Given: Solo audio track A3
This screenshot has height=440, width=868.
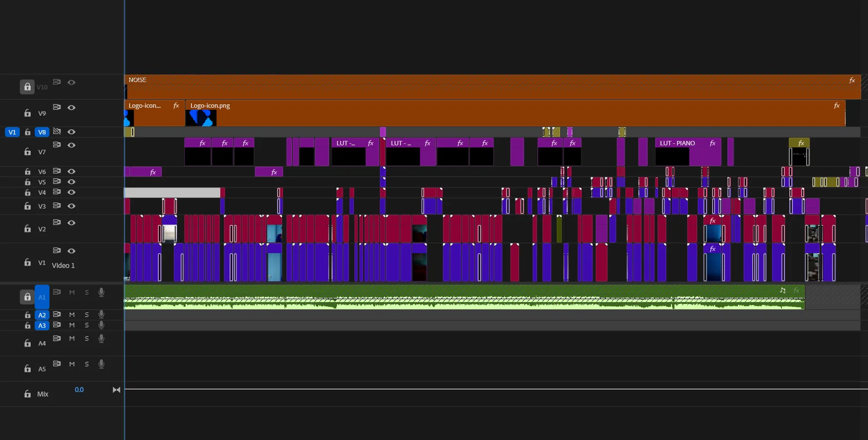Looking at the screenshot, I should coord(87,325).
